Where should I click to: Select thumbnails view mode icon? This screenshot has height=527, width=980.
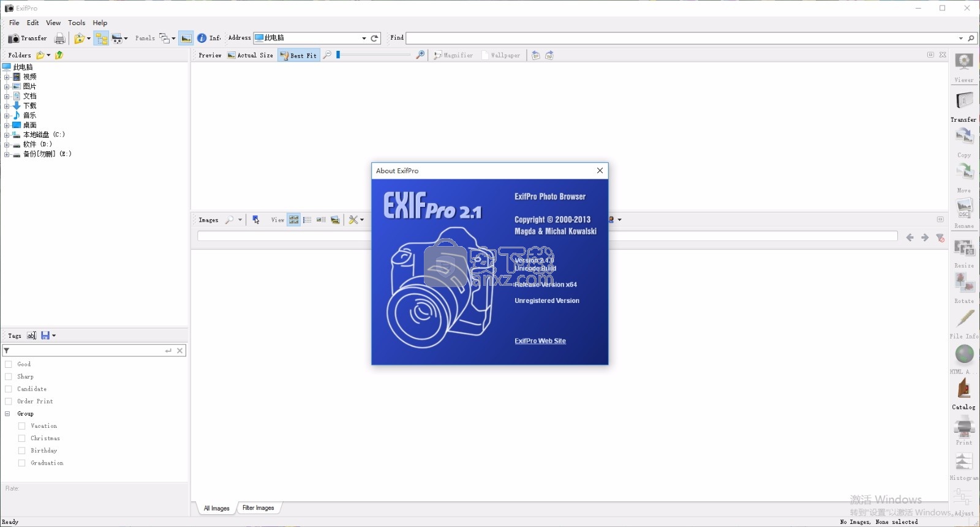294,220
